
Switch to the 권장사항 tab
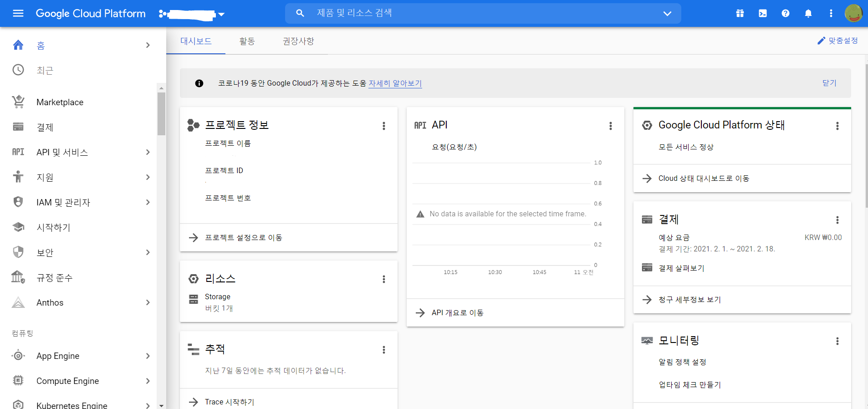click(x=298, y=41)
